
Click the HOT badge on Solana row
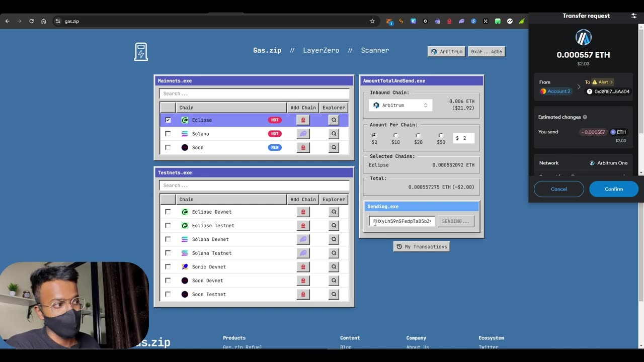tap(275, 134)
